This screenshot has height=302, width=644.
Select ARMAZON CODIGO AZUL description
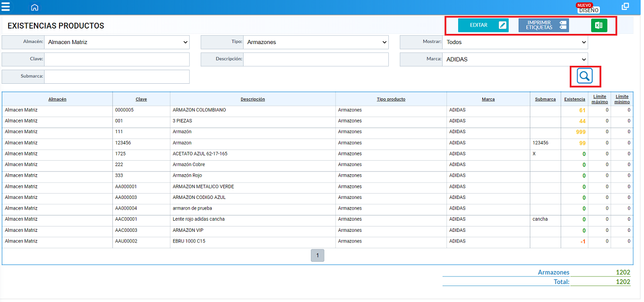click(199, 197)
